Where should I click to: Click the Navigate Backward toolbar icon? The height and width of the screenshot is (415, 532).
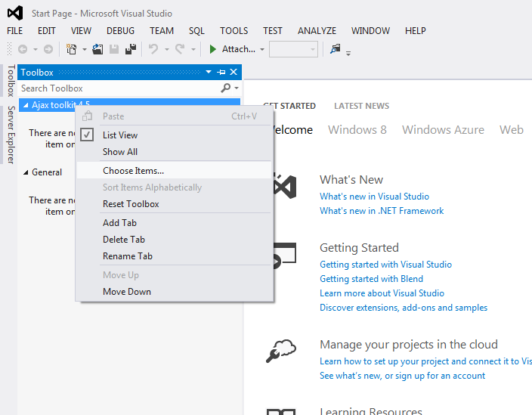23,49
